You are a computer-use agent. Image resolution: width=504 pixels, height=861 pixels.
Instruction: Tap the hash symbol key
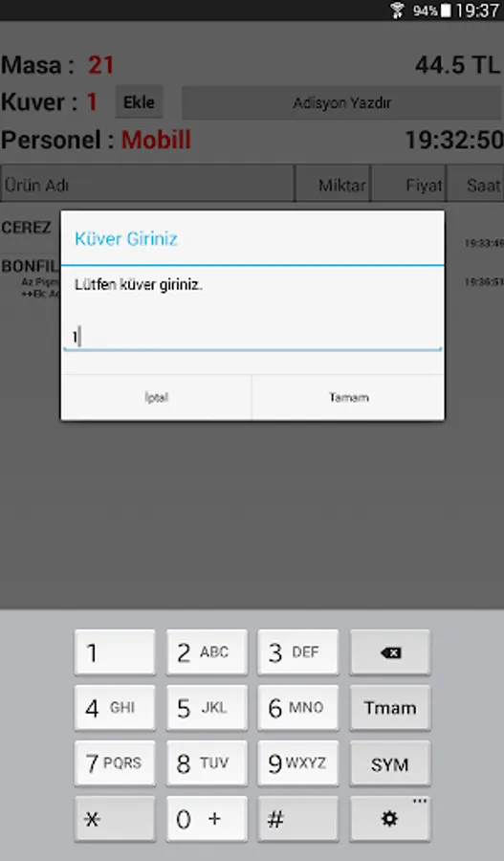coord(298,819)
